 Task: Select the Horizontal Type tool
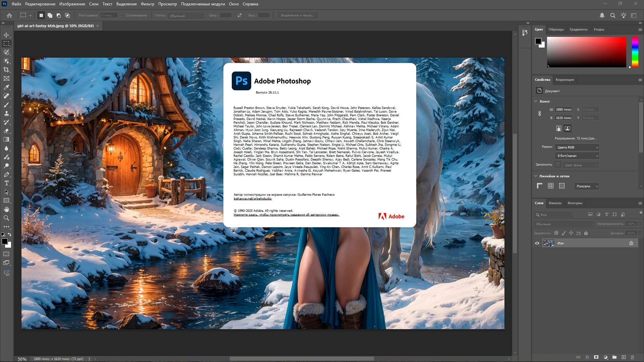point(6,183)
